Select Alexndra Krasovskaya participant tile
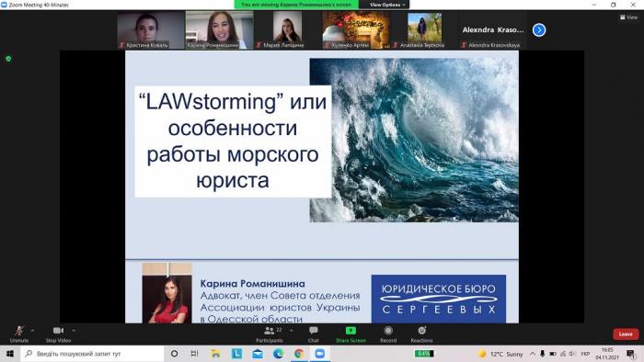This screenshot has height=362, width=644. point(493,30)
